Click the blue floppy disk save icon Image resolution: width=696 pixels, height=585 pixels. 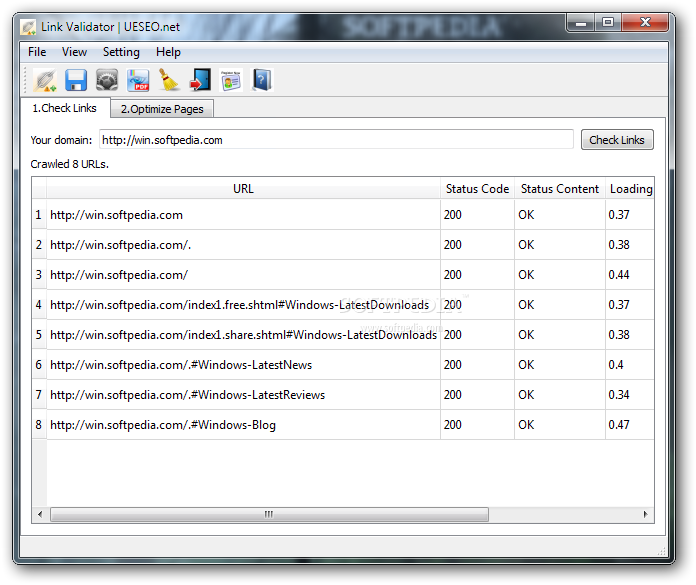coord(76,81)
